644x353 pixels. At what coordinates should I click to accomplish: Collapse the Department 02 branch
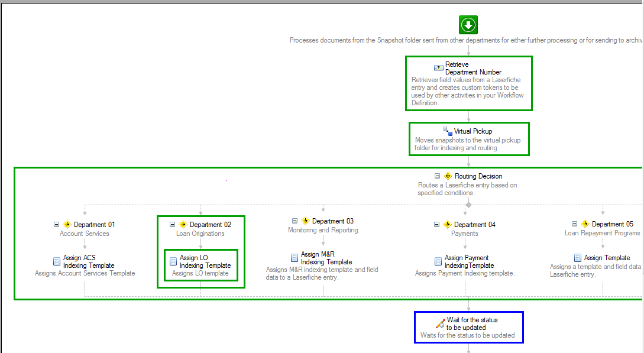click(x=173, y=225)
